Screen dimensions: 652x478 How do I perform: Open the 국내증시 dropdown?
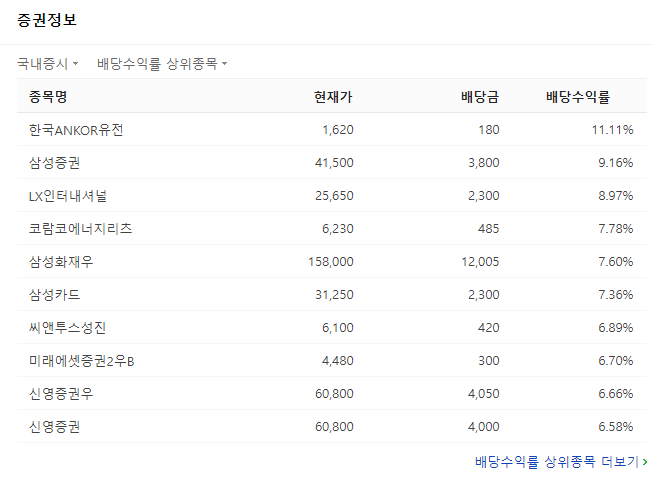pyautogui.click(x=47, y=64)
